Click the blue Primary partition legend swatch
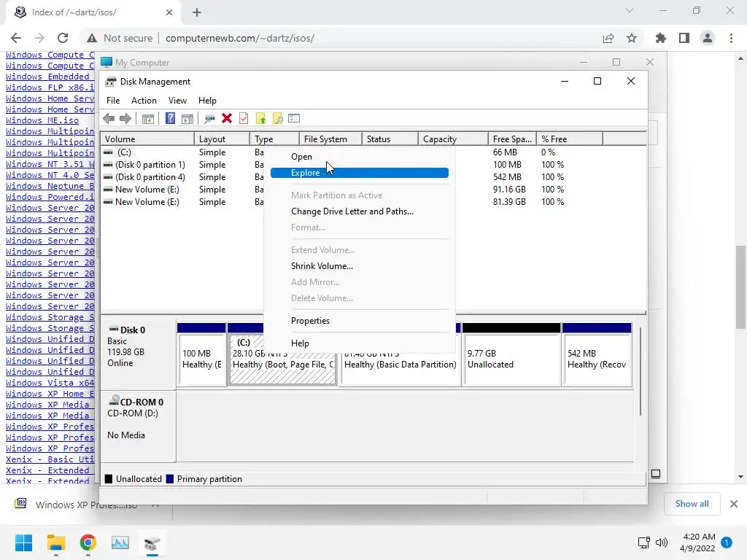 tap(169, 479)
